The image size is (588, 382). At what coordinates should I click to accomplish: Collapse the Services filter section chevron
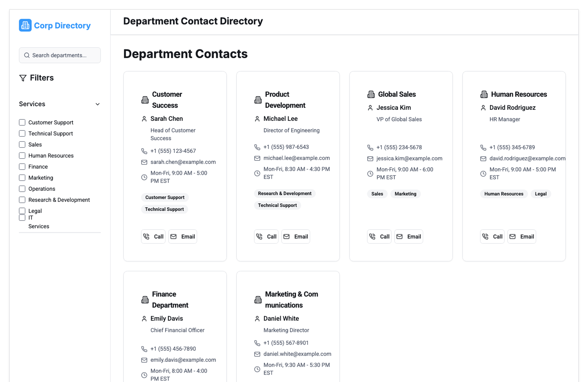pos(97,104)
